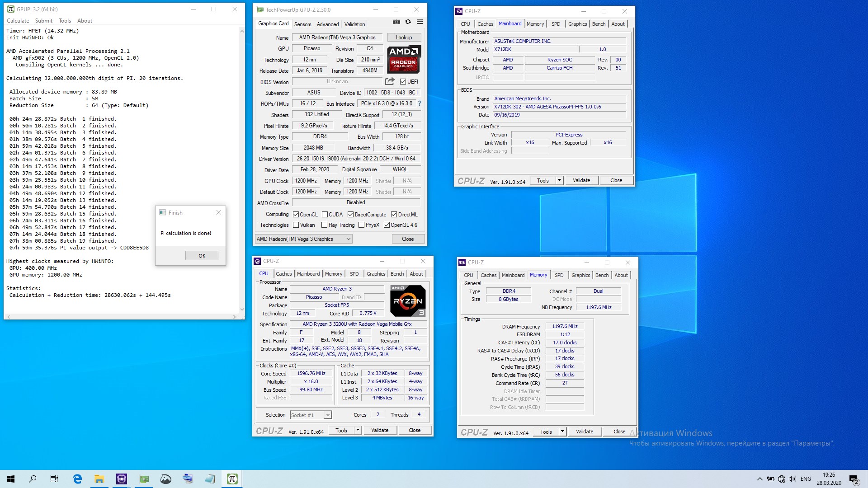Open File Explorer from the taskbar

(99, 479)
